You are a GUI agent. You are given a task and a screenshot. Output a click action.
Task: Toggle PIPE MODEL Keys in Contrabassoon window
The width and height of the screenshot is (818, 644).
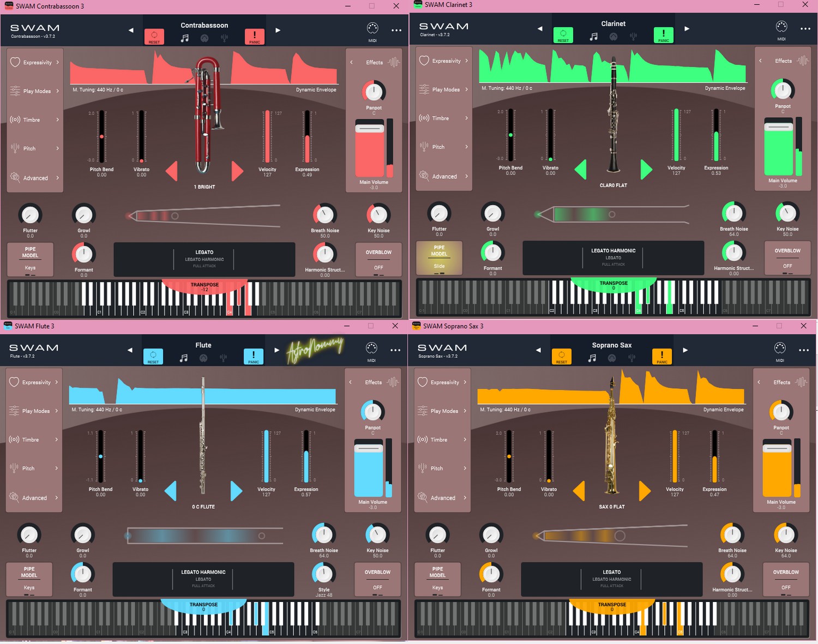[x=30, y=260]
